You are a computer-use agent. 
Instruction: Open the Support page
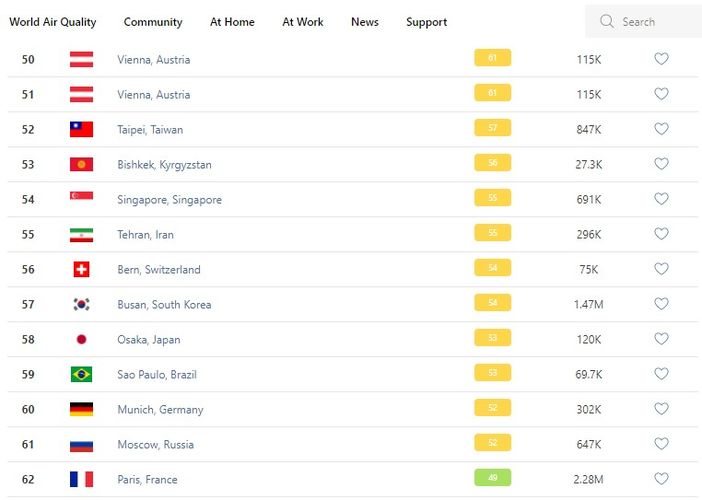[426, 22]
